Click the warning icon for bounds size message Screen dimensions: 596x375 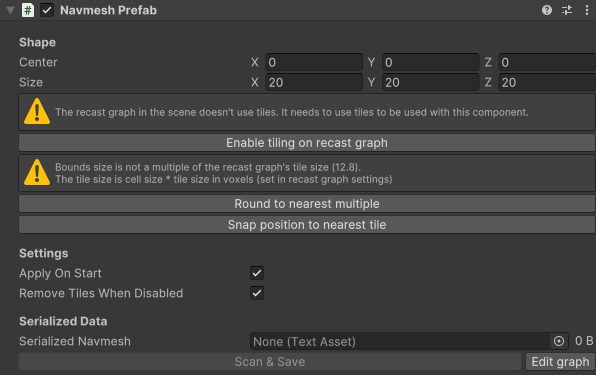(37, 172)
